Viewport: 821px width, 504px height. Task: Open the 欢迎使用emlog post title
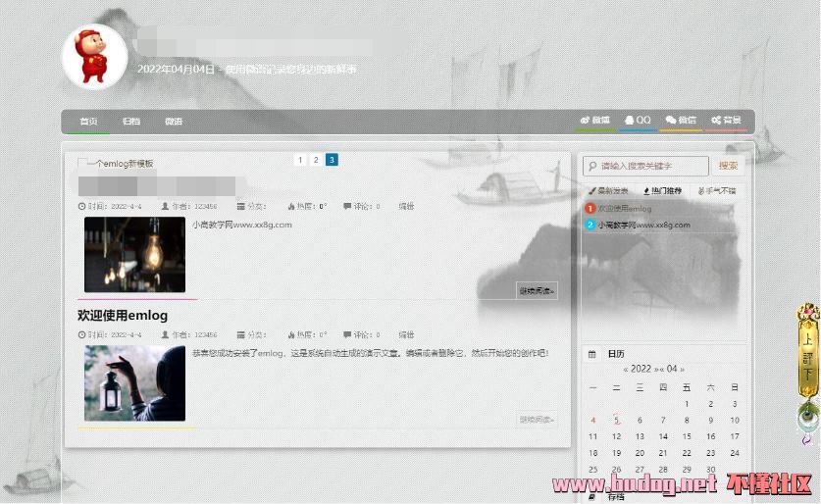click(123, 316)
